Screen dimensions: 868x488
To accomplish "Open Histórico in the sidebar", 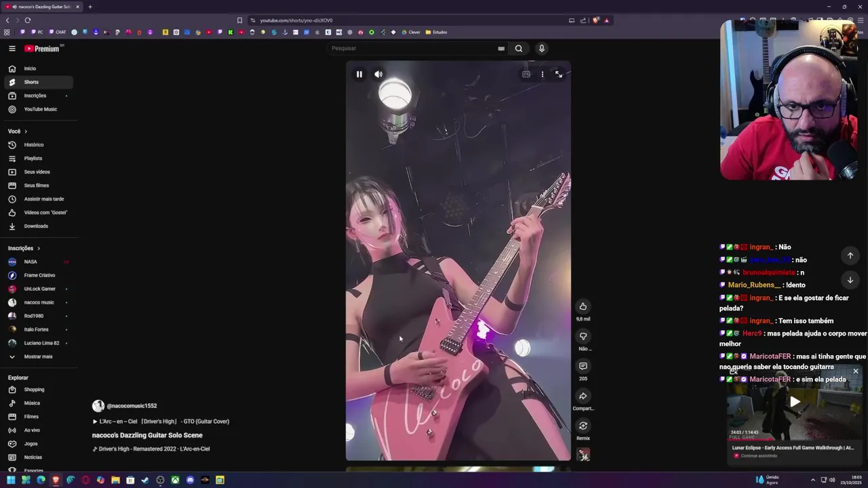I will [39, 144].
